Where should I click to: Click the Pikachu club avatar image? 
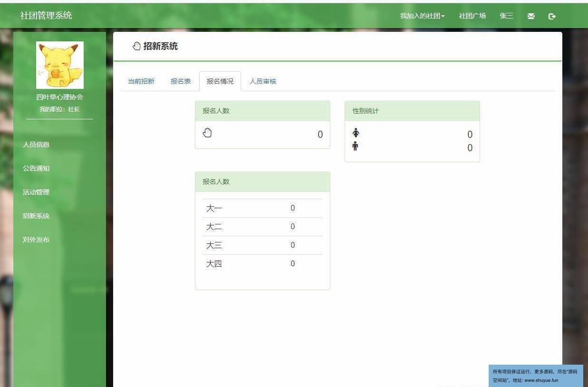(x=60, y=65)
